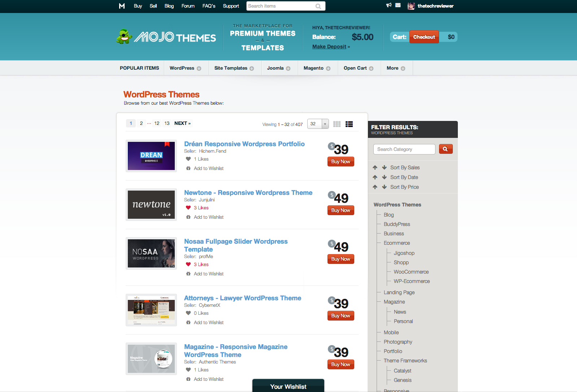Viewport: 577px width, 392px height.
Task: Switch to grid view layout
Action: [x=337, y=124]
